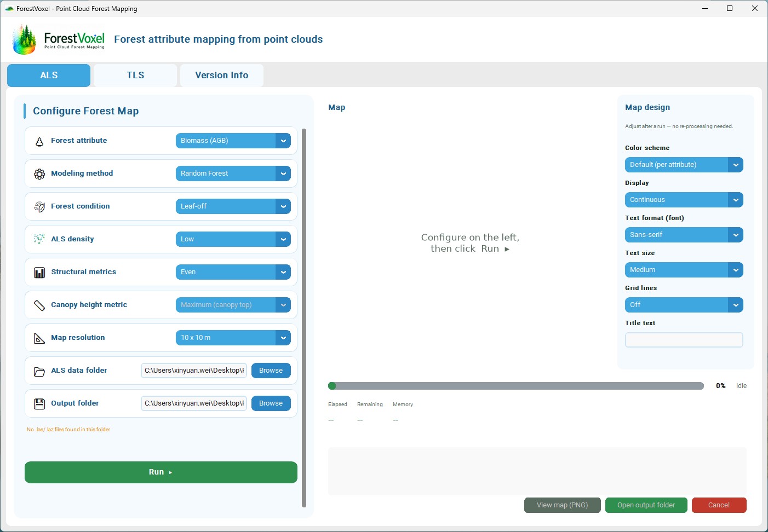The height and width of the screenshot is (532, 768).
Task: Click into the Title text input field
Action: pos(684,340)
